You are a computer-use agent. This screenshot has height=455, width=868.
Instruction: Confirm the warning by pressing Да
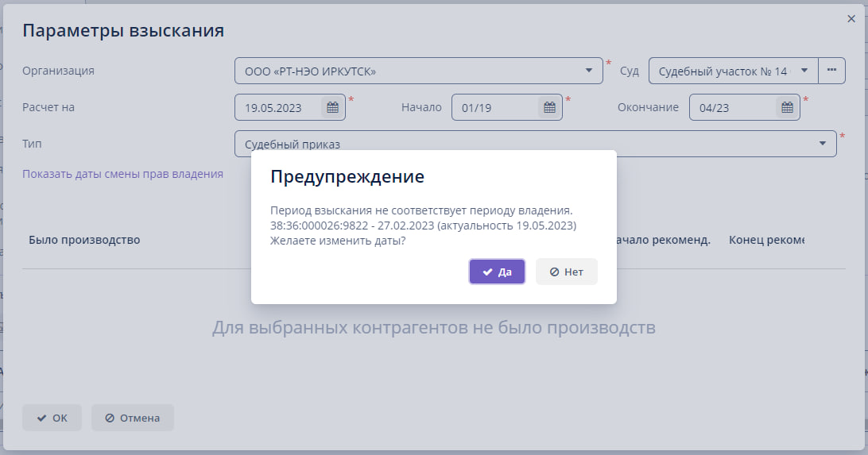coord(497,272)
